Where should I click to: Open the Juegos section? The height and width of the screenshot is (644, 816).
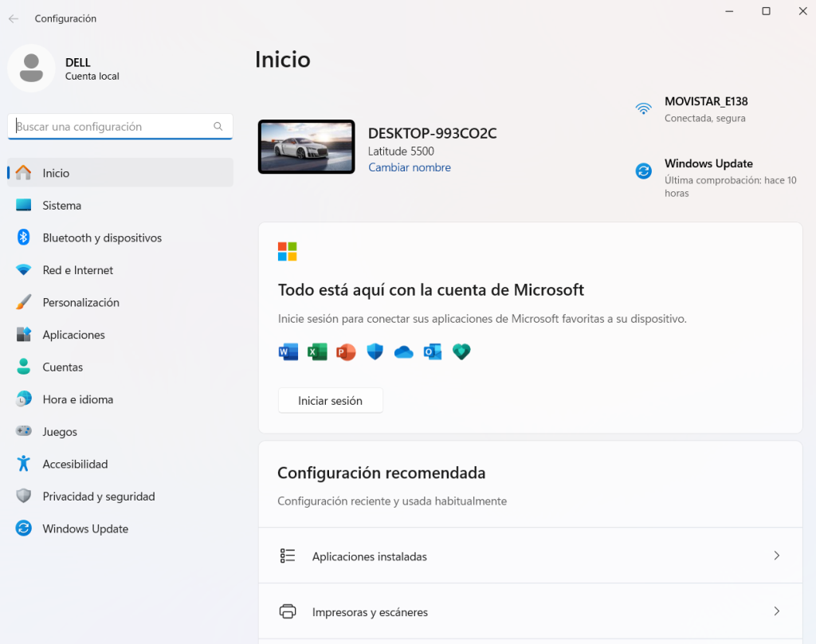120,431
